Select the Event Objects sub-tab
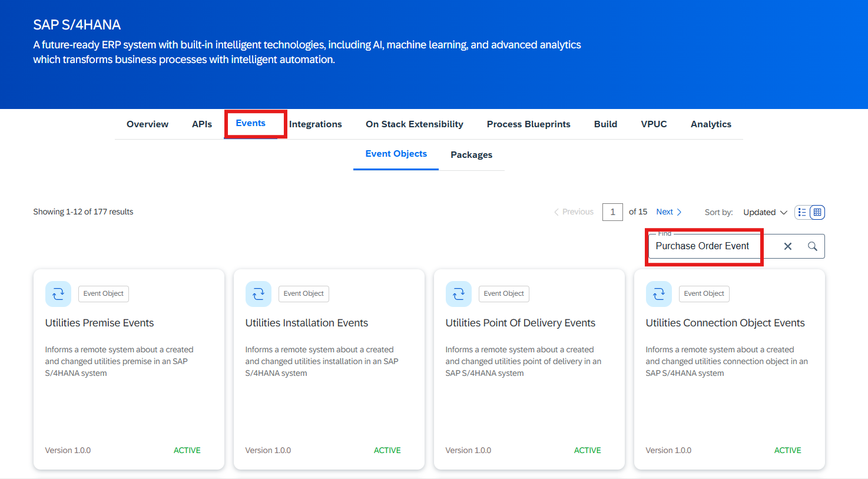The image size is (868, 479). (396, 154)
